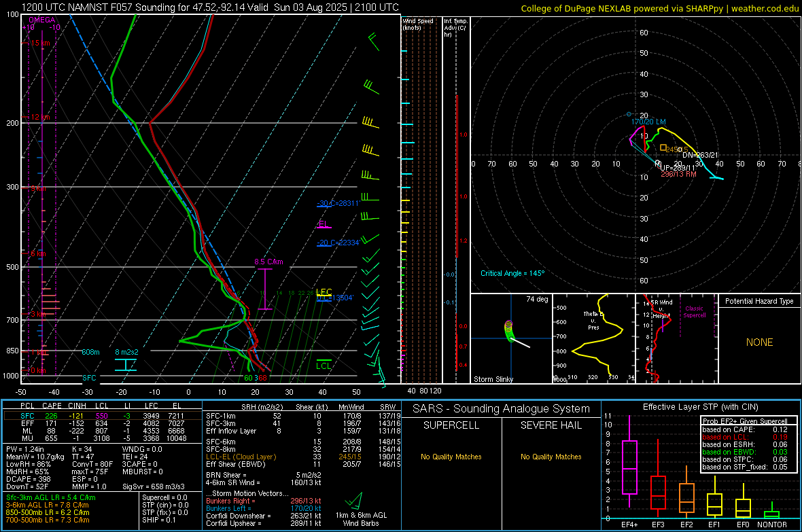The image size is (802, 532).
Task: Select the OMEGA label on the skew-T
Action: (x=42, y=20)
